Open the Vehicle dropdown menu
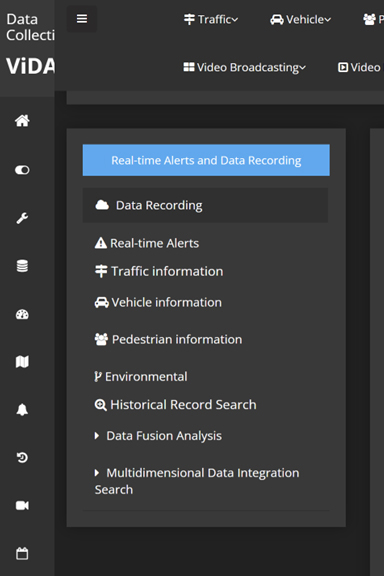This screenshot has height=576, width=384. click(x=301, y=19)
